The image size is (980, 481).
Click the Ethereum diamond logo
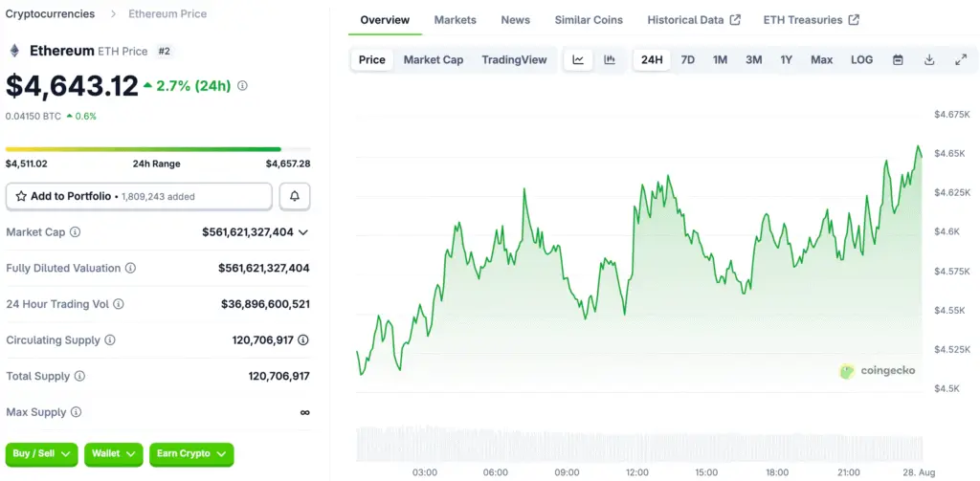(x=14, y=51)
